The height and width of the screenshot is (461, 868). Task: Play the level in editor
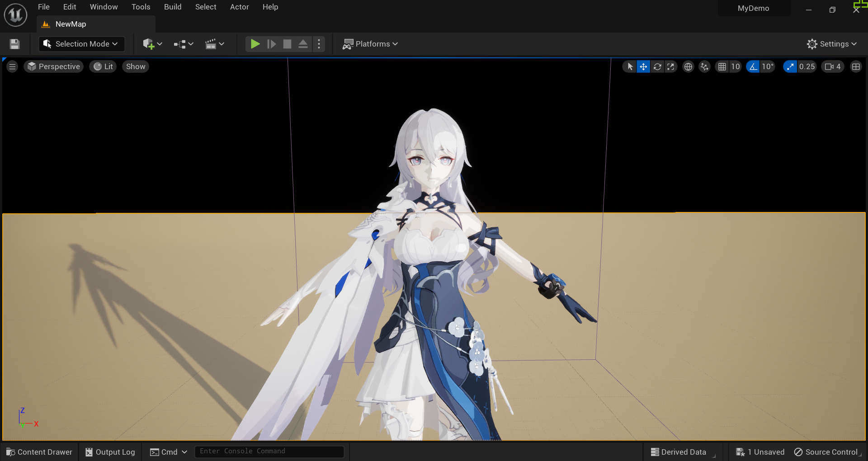[255, 44]
